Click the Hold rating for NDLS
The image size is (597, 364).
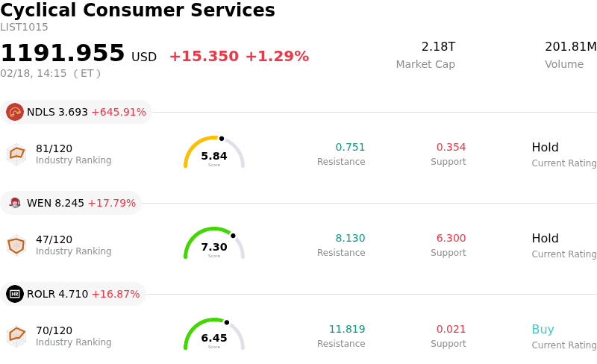point(545,148)
